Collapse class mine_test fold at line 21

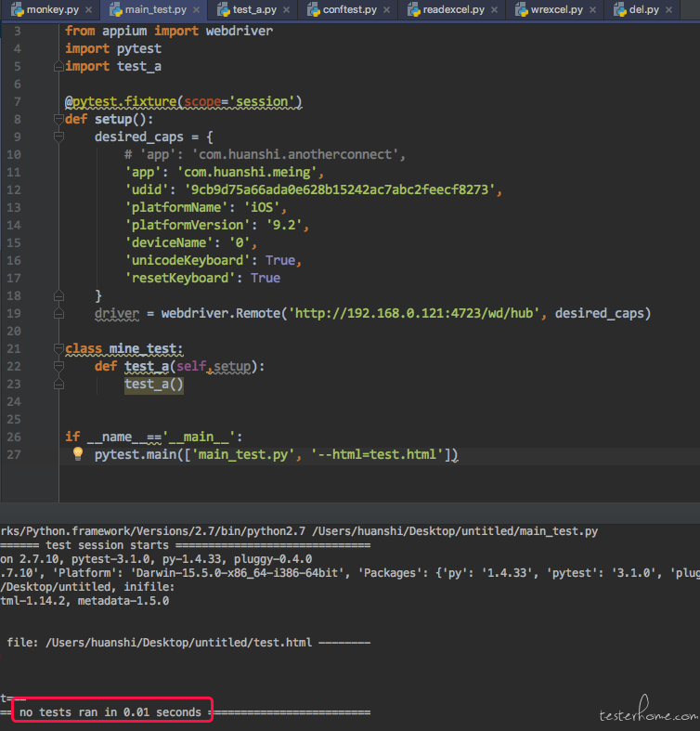(58, 348)
